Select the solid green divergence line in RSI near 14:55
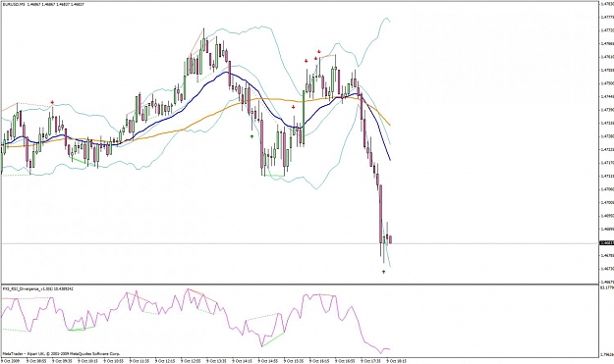Viewport: 614px width, 364px height. pyautogui.click(x=273, y=339)
